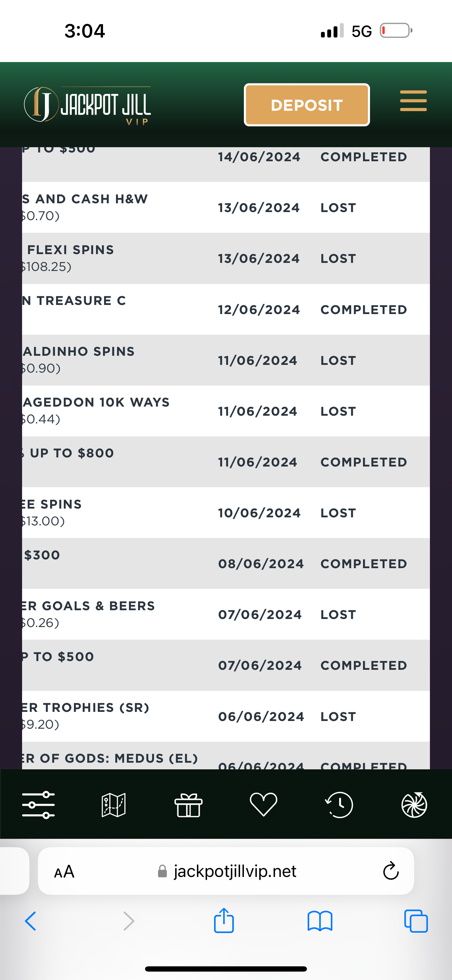
Task: Open favorites heart icon
Action: pos(263,805)
